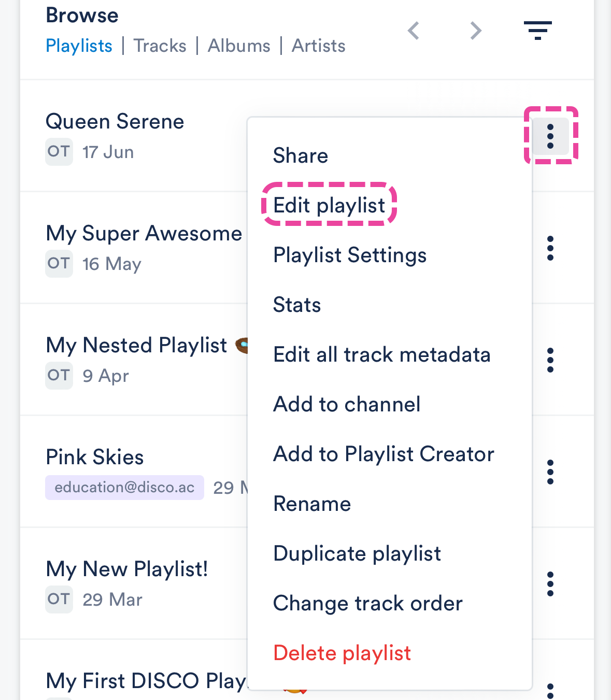This screenshot has height=700, width=611.
Task: Open Playlist Settings from the menu
Action: click(x=350, y=255)
